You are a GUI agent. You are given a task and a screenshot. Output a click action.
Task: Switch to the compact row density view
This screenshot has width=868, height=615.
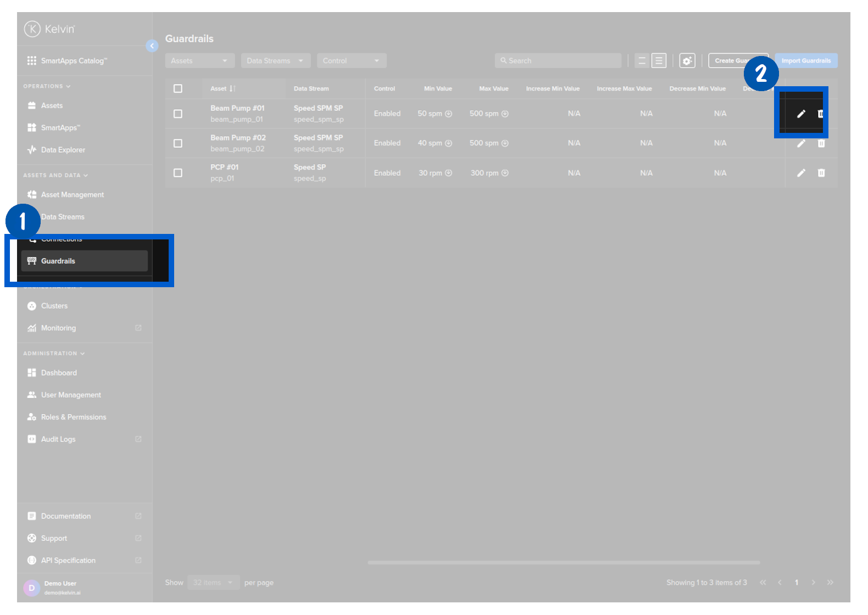tap(641, 61)
